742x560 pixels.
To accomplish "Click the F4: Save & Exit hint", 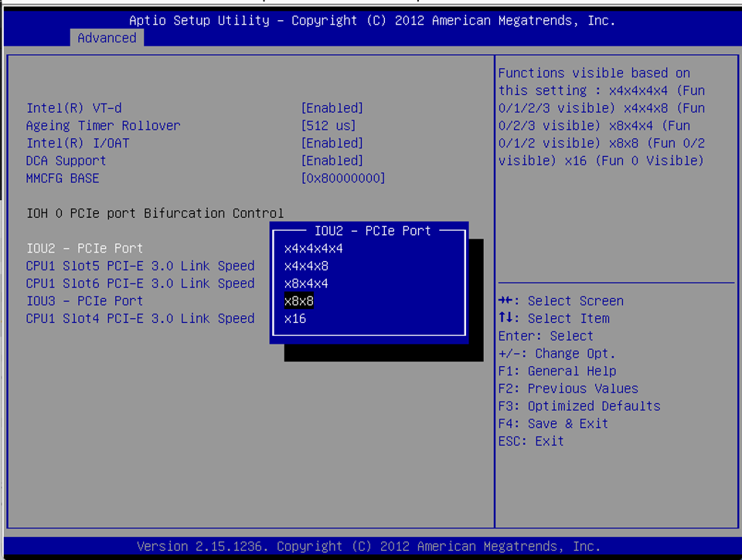I will pyautogui.click(x=553, y=423).
